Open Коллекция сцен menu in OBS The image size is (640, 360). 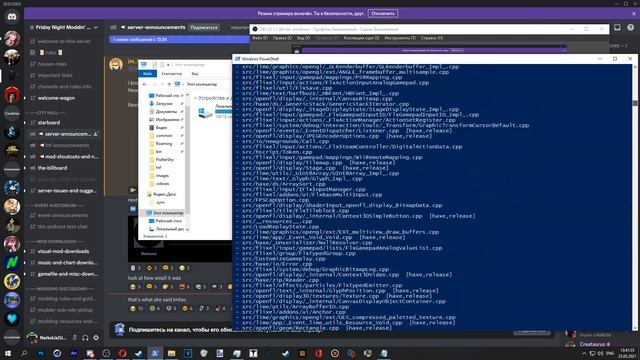coord(361,38)
